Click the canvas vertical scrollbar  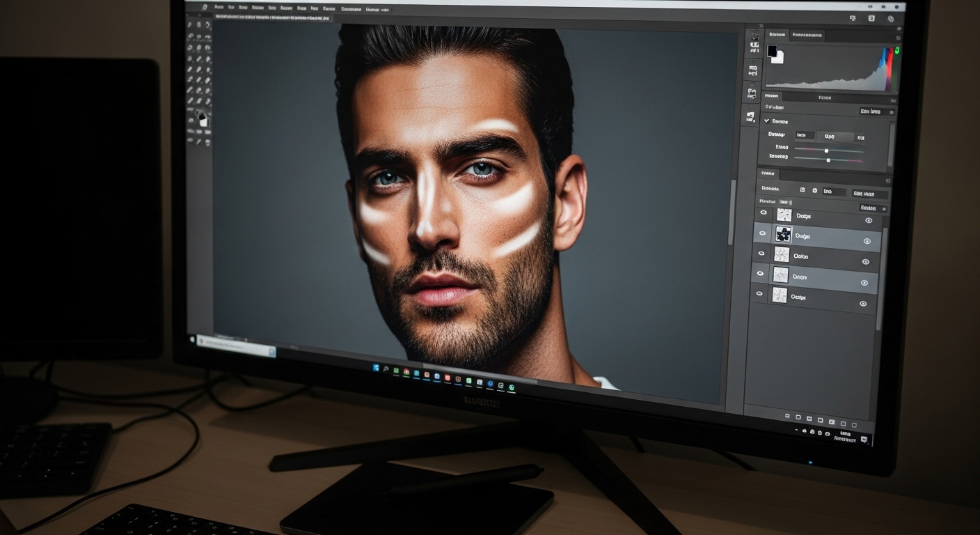(732, 212)
